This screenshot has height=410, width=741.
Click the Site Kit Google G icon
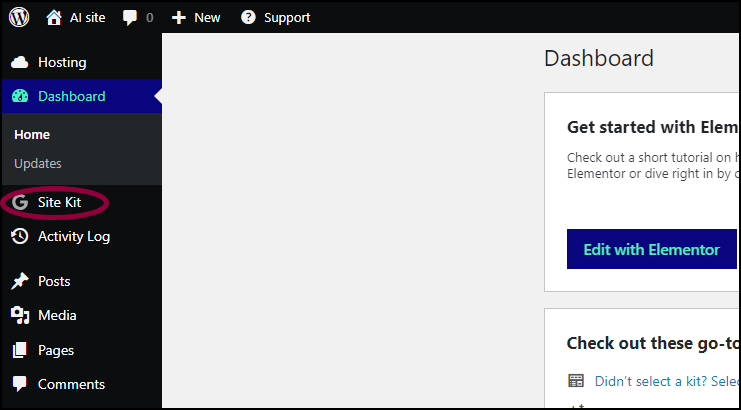coord(20,202)
